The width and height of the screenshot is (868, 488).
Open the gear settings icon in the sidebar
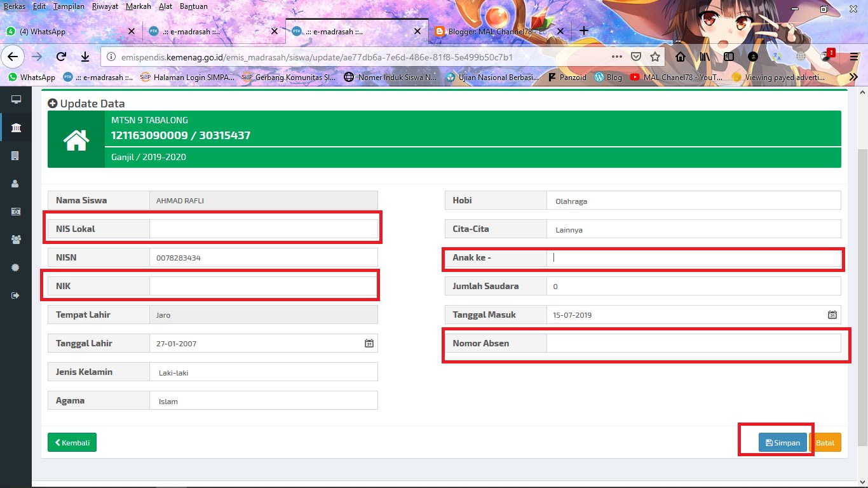[16, 267]
